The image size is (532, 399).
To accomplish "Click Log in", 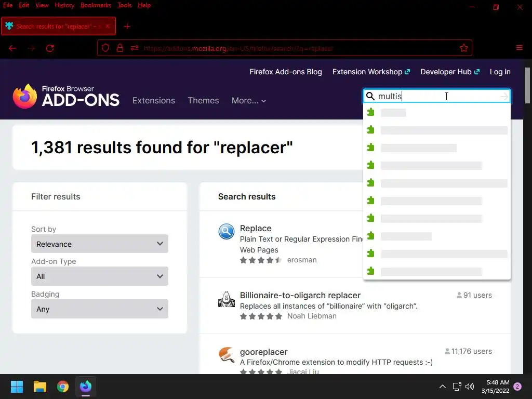I will point(500,72).
